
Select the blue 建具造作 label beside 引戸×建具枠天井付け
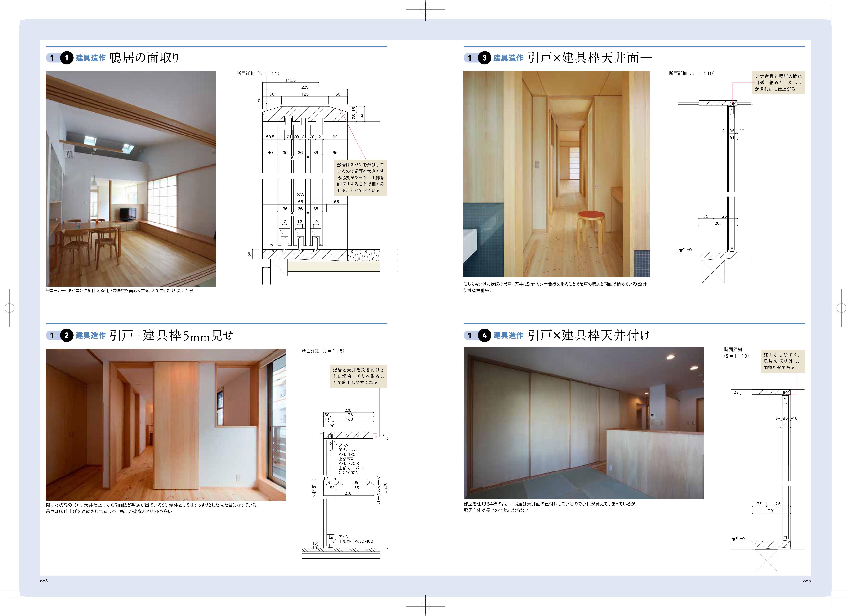508,335
